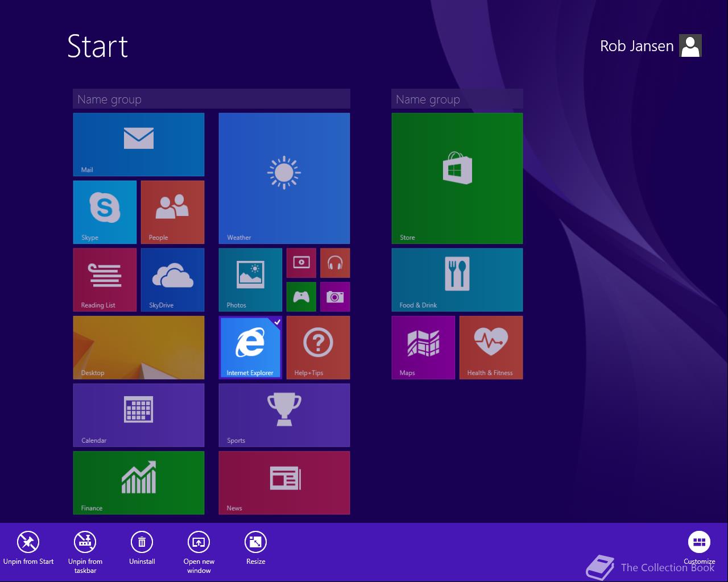The image size is (728, 582).
Task: Select the Weather tile
Action: point(284,178)
